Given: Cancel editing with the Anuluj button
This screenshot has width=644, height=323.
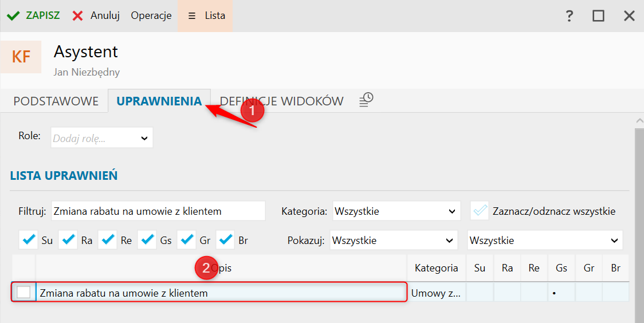Looking at the screenshot, I should click(x=96, y=15).
